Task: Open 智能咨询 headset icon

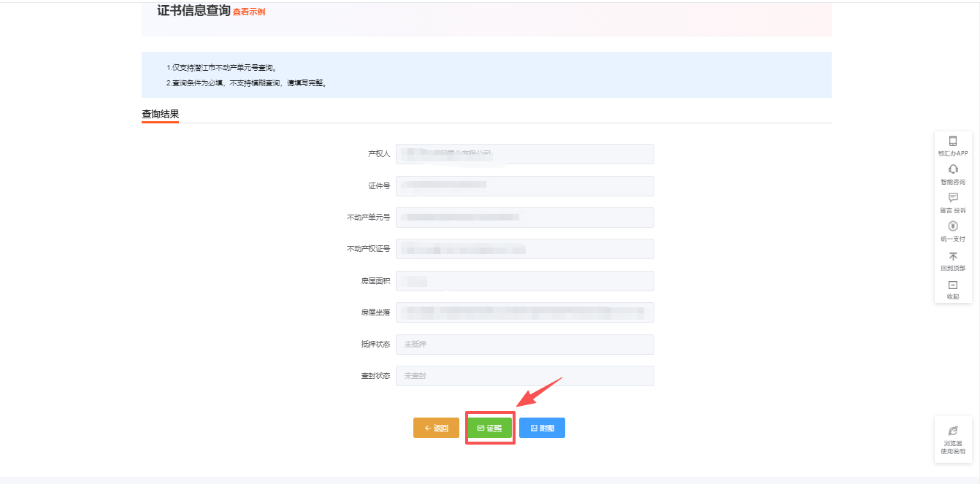Action: [x=953, y=169]
